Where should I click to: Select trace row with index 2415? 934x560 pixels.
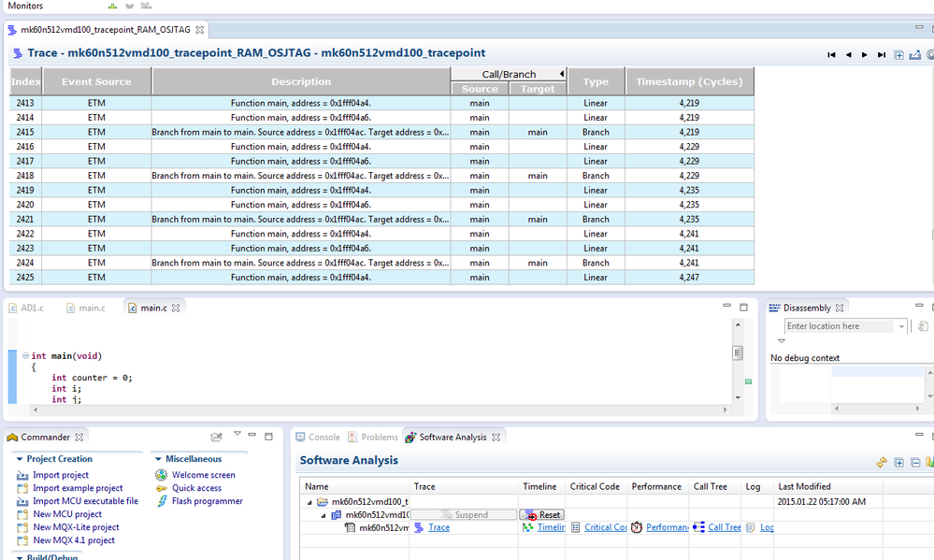[381, 132]
